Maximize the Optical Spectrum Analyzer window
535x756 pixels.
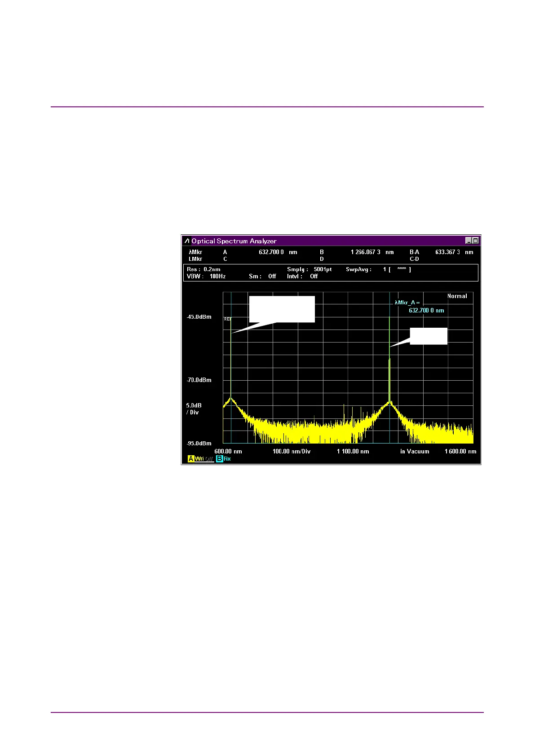[476, 241]
